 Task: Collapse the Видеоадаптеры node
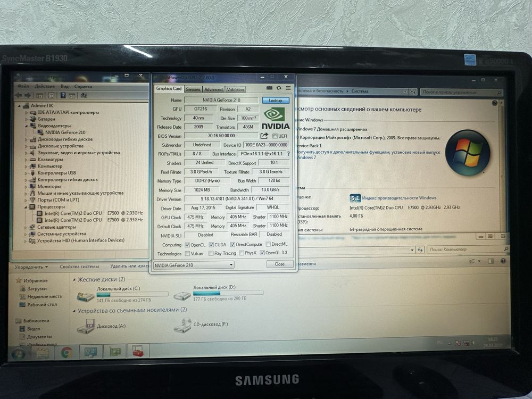(26, 126)
